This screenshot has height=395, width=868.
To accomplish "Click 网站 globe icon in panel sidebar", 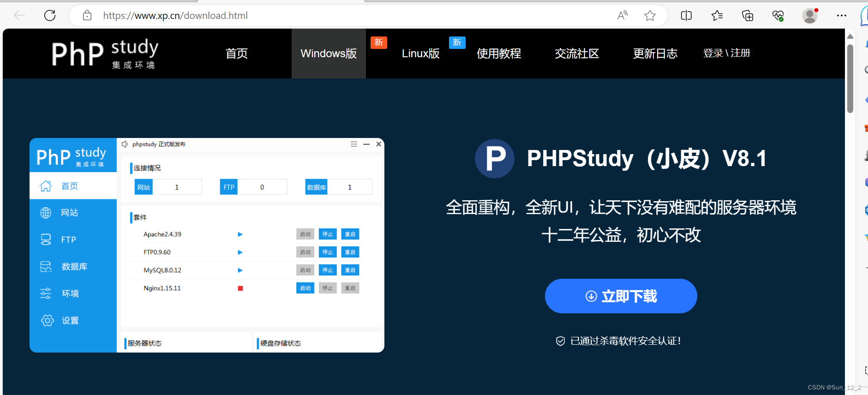I will pyautogui.click(x=46, y=213).
